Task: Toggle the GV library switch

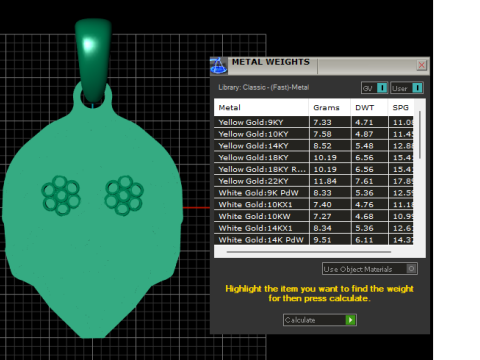Action: pyautogui.click(x=375, y=88)
